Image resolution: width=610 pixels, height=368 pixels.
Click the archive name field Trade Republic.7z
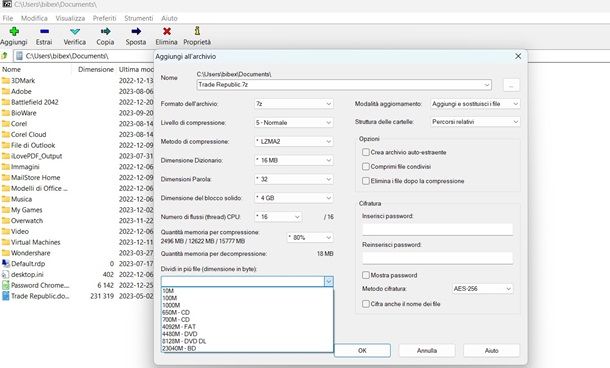click(x=344, y=85)
